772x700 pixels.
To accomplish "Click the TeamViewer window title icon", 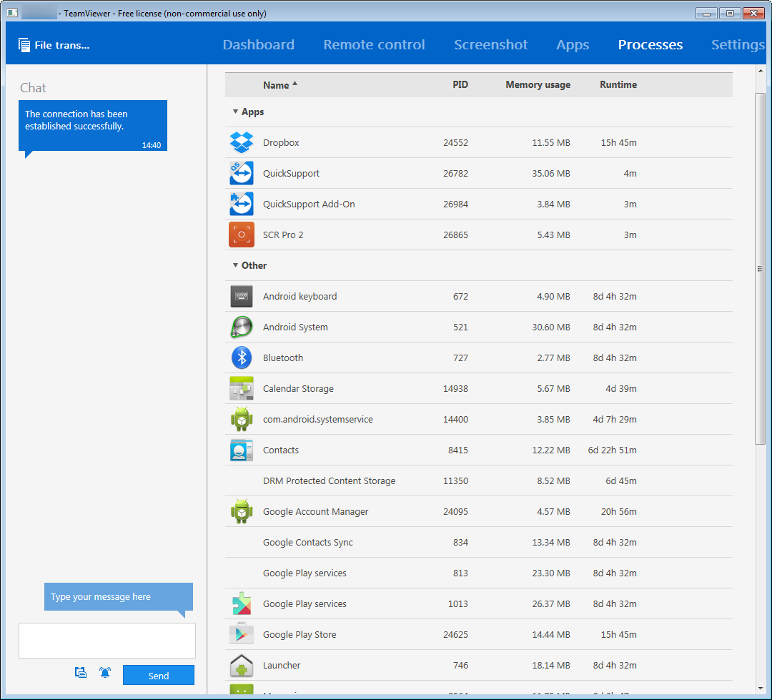I will [x=12, y=13].
